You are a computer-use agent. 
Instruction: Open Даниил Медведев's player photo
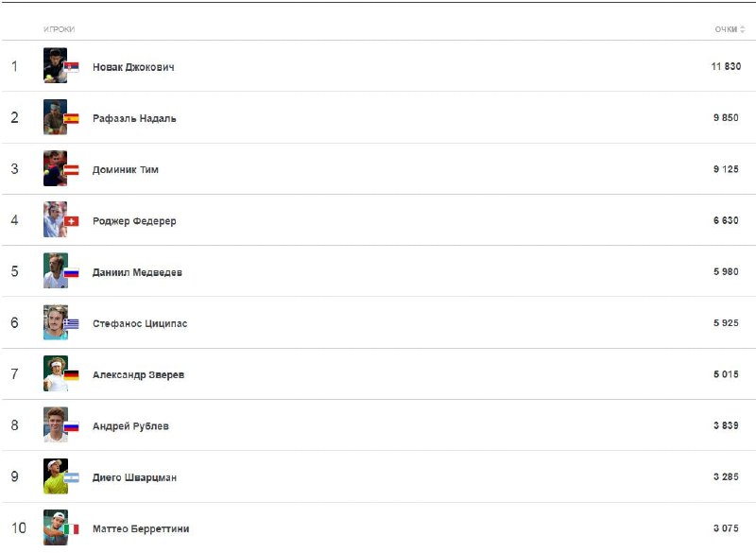[54, 271]
